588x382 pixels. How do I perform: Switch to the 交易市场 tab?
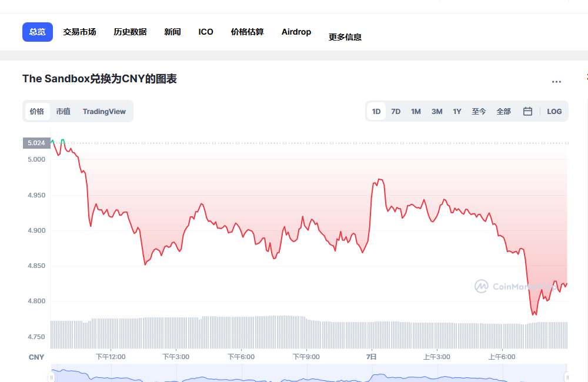[x=79, y=32]
